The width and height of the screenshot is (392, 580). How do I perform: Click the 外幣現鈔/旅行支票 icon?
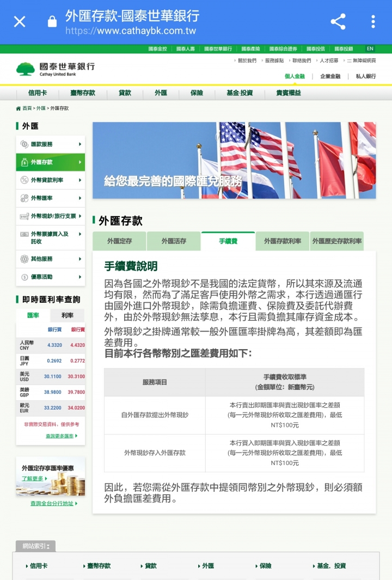tap(24, 216)
